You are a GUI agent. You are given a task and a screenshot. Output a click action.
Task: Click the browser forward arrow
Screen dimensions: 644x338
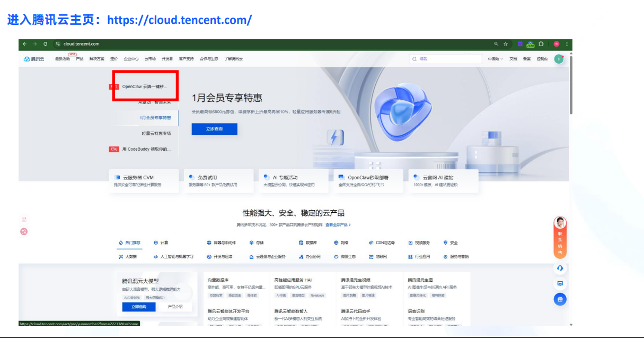click(35, 44)
